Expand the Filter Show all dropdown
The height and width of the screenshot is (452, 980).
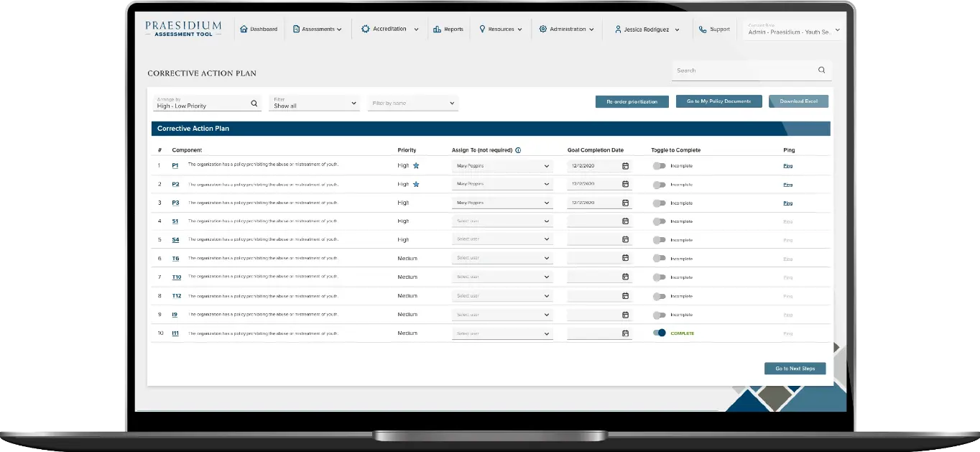pos(314,103)
